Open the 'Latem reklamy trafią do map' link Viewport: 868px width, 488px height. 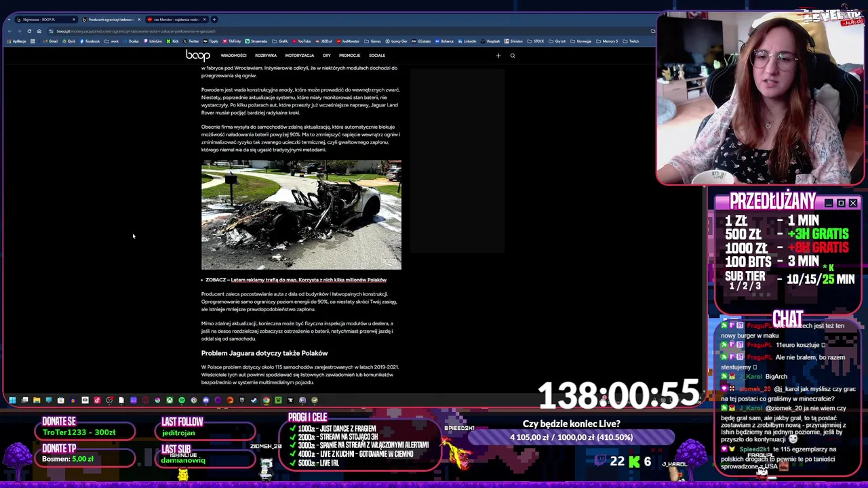[309, 280]
